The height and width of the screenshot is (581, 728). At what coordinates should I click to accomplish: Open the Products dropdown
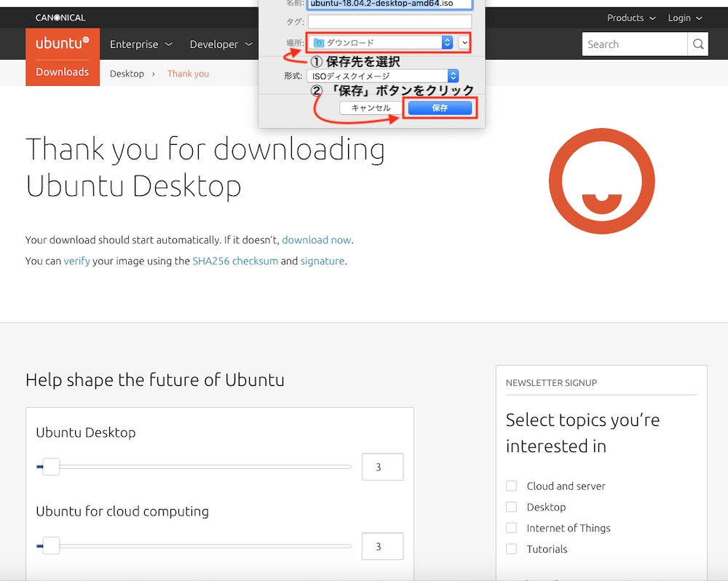pyautogui.click(x=631, y=17)
